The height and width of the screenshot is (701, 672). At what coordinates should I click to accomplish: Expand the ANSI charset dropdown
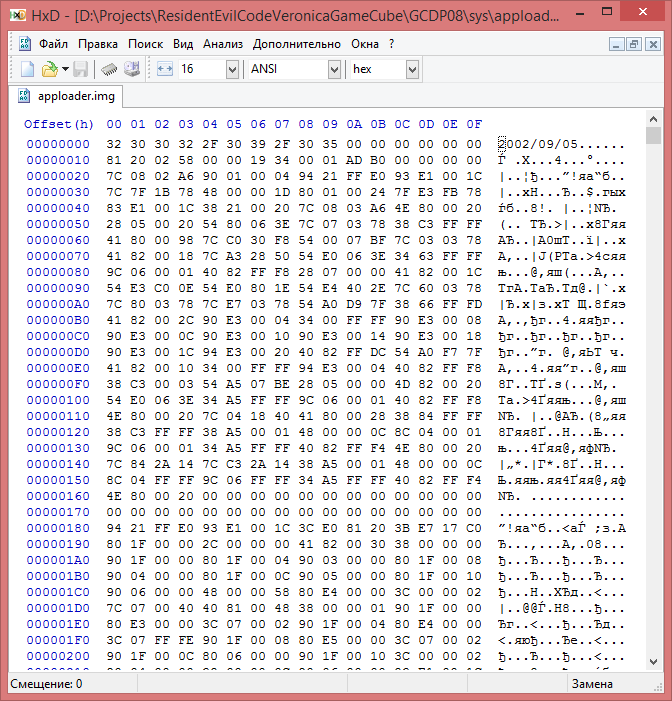point(334,69)
